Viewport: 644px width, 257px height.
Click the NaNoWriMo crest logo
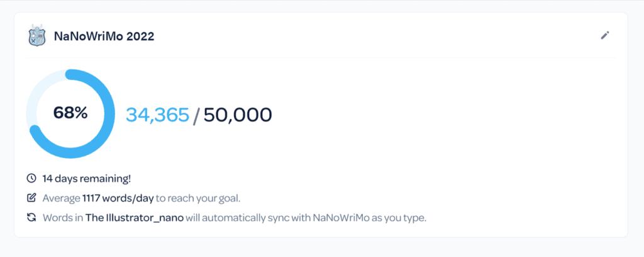point(37,36)
